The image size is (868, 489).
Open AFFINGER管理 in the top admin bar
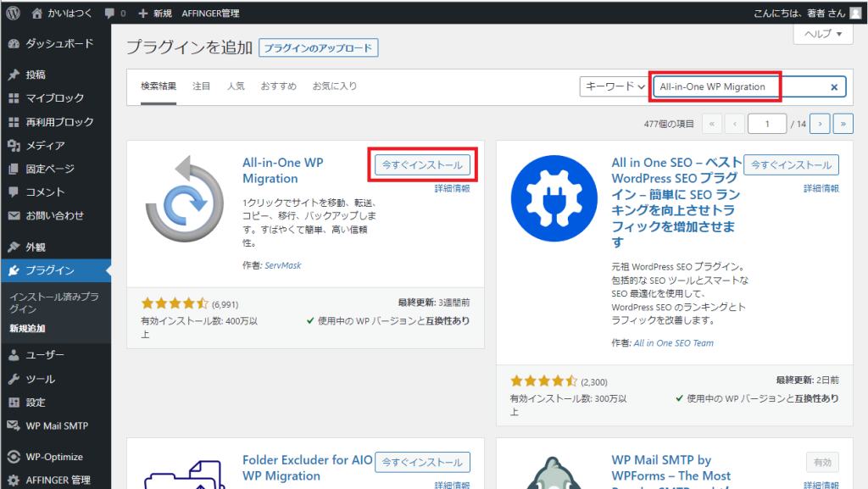210,14
